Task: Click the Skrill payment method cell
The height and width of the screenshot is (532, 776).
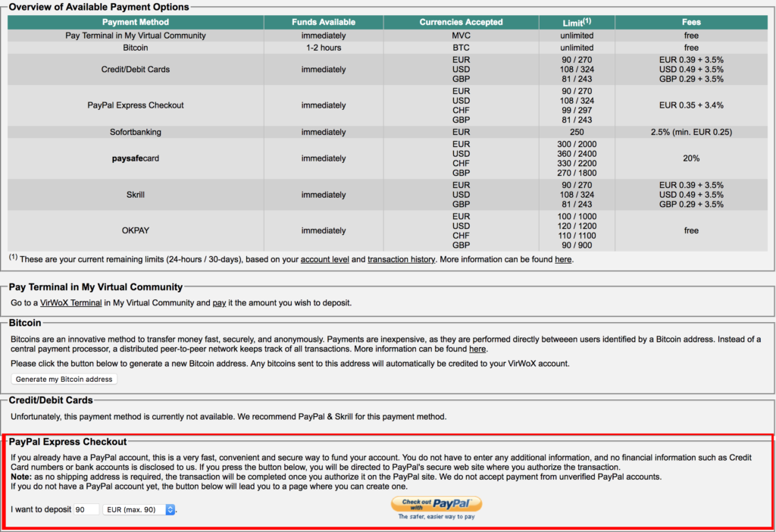Action: [136, 195]
